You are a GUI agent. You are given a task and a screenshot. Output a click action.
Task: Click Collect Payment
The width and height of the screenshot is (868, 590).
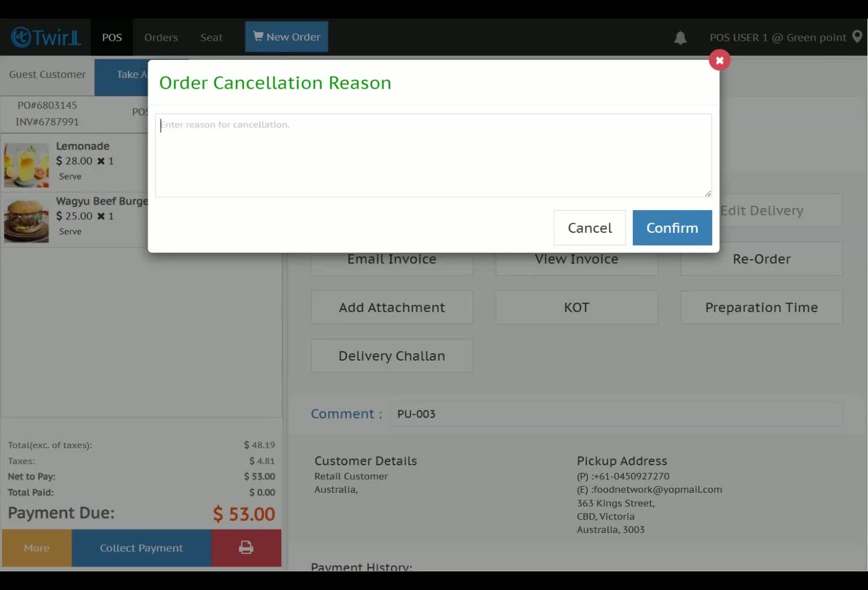coord(141,548)
